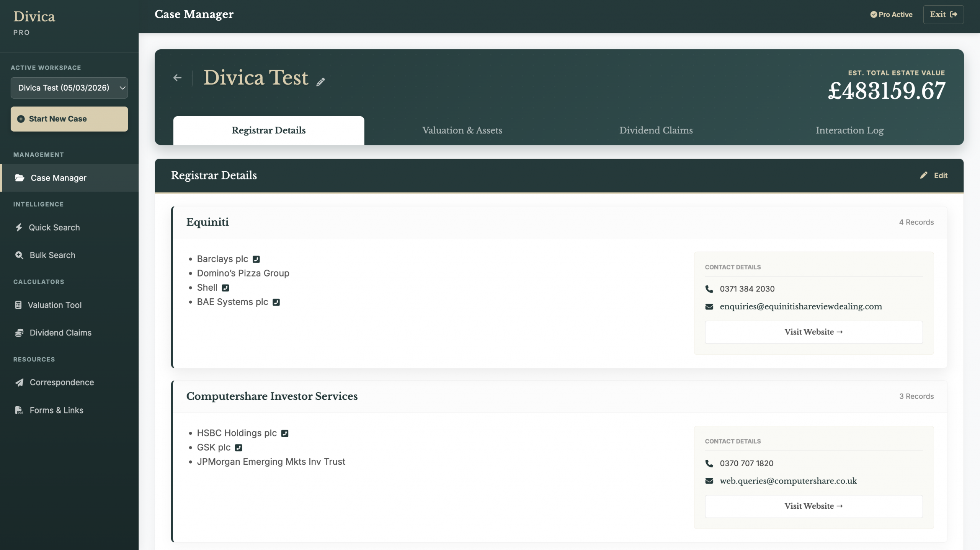Viewport: 980px width, 550px height.
Task: Open Dividend Claims in the sidebar
Action: click(69, 333)
